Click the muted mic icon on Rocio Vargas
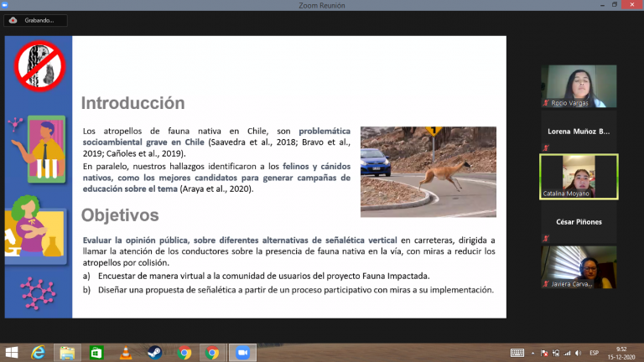 (546, 103)
